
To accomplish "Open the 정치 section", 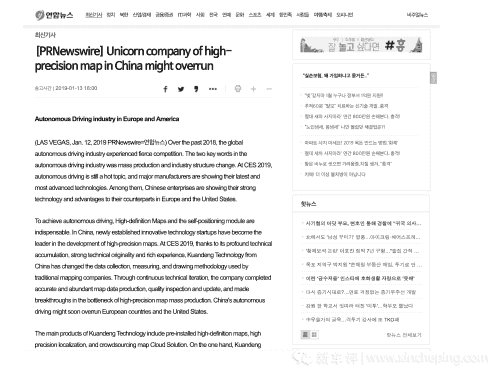I will (111, 15).
